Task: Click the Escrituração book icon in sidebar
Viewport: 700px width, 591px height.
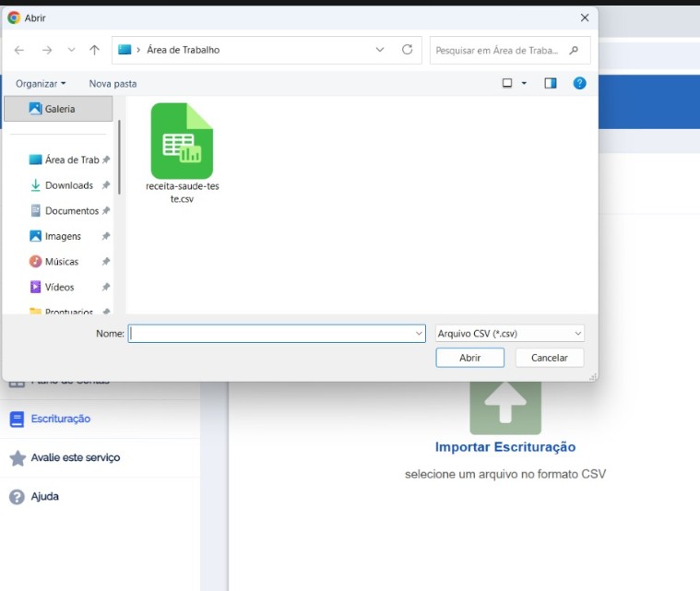Action: 17,419
